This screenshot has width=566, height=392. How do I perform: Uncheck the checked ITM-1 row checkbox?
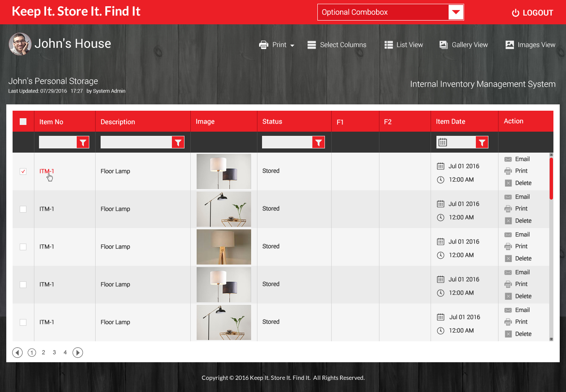tap(23, 171)
